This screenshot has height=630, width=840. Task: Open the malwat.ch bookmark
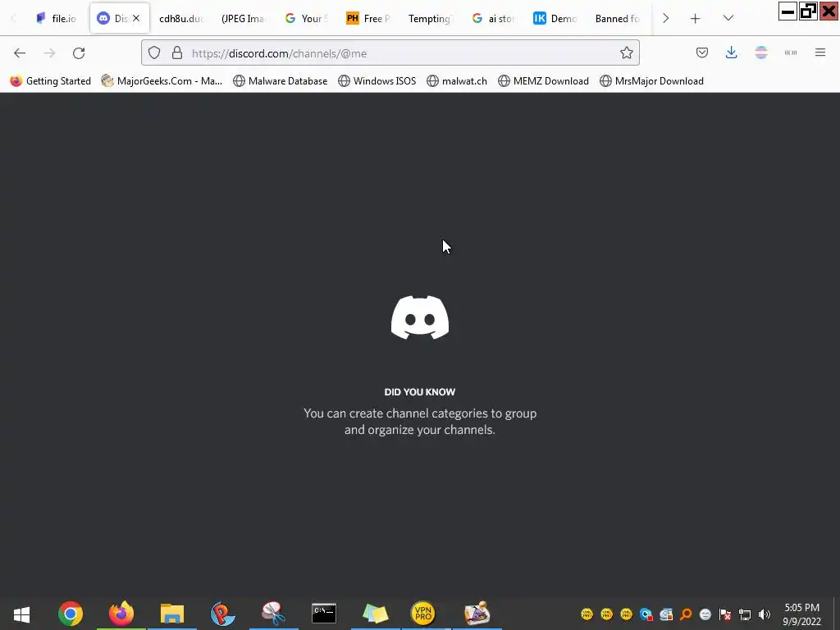click(x=457, y=81)
